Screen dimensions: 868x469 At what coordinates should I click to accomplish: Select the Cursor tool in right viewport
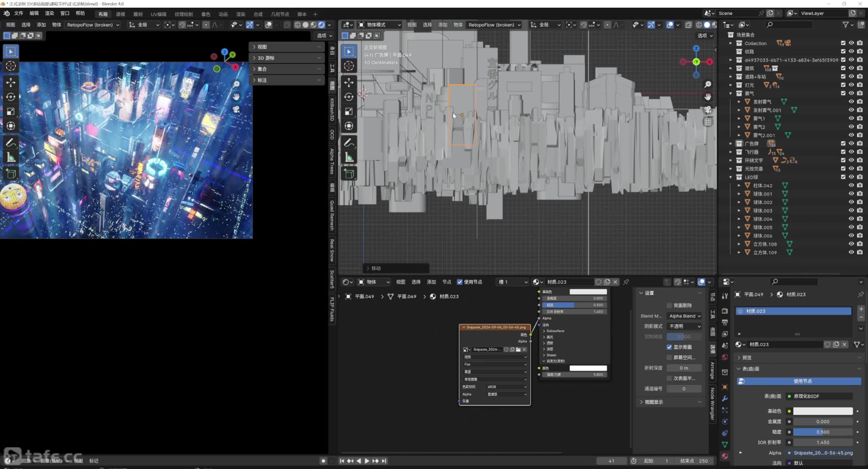[x=349, y=66]
